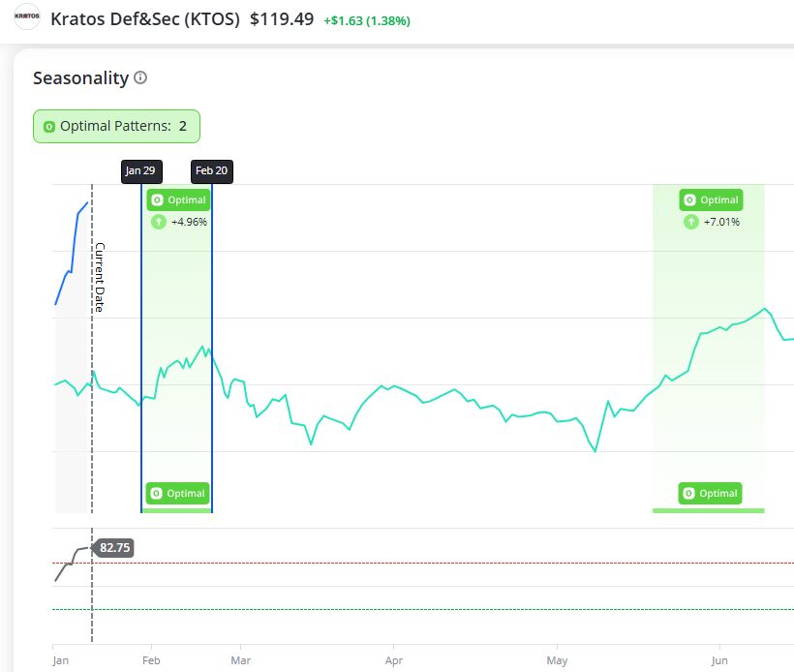Open the Kratos Def&Sec (KTOS) title
Image resolution: width=794 pixels, height=672 pixels.
click(x=144, y=18)
